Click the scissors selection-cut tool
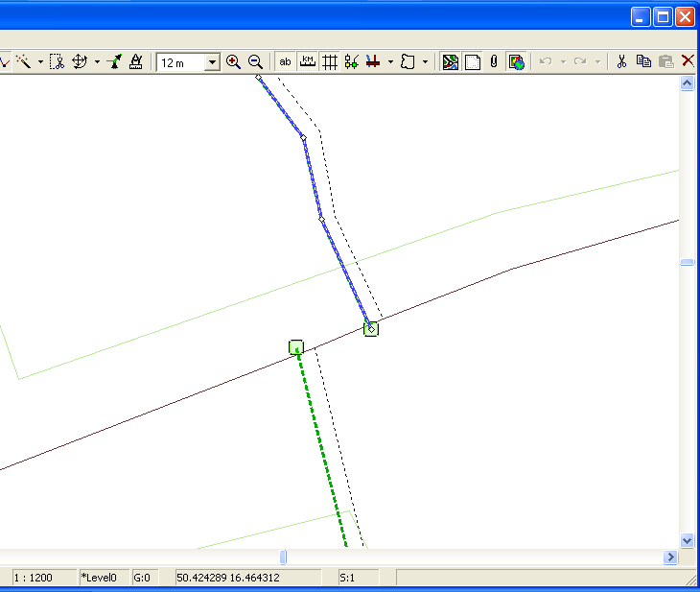Screen dimensions: 700x592 point(57,61)
